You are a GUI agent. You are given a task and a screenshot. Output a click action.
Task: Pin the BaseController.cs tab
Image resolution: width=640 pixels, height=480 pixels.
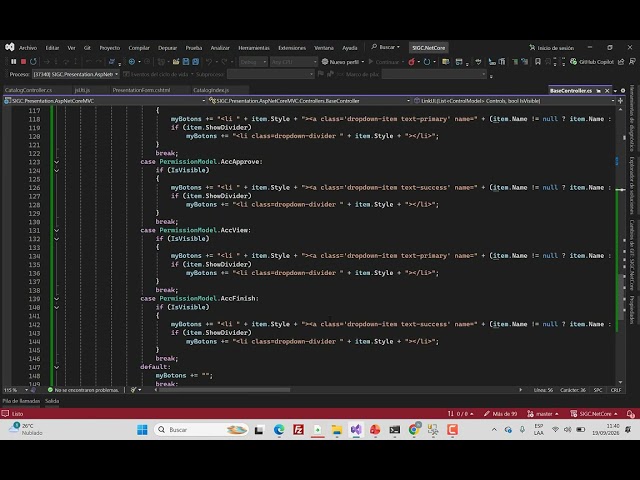point(598,91)
